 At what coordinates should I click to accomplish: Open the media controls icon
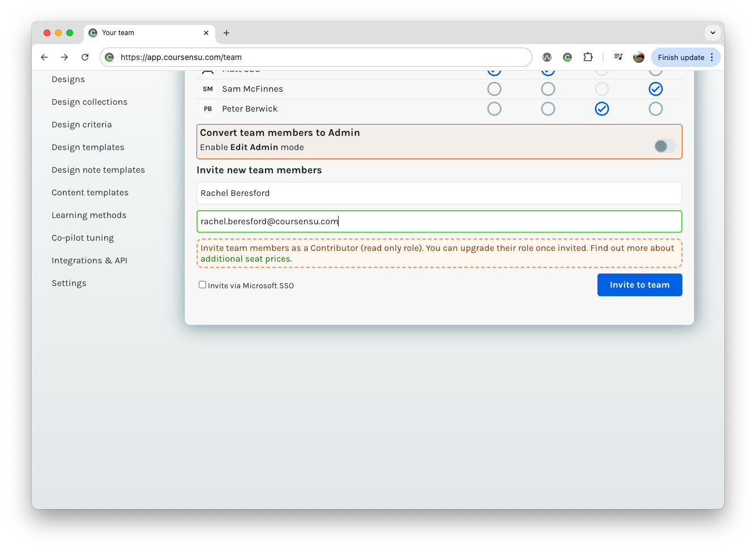[618, 57]
